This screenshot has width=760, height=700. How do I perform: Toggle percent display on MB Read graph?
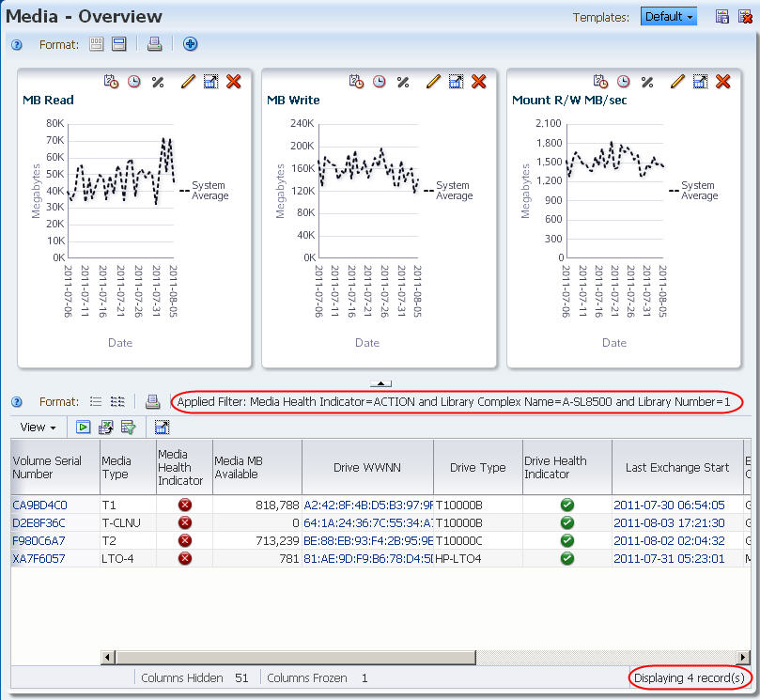158,82
